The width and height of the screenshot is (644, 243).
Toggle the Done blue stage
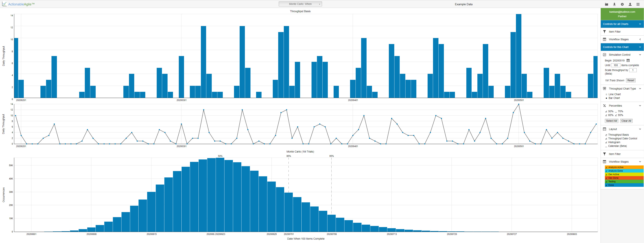click(x=624, y=185)
